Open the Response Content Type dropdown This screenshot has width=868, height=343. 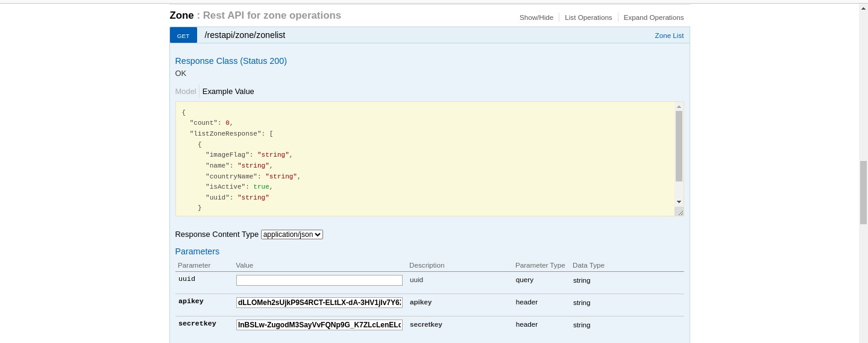click(x=292, y=234)
